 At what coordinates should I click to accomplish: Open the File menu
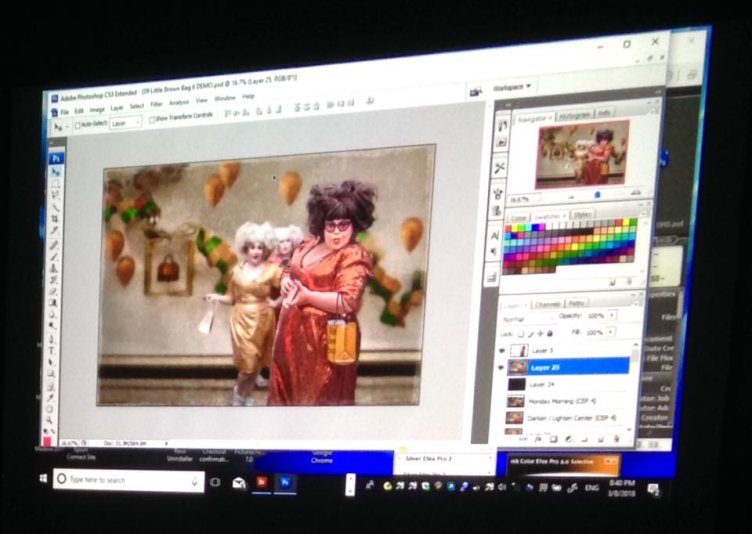[64, 111]
